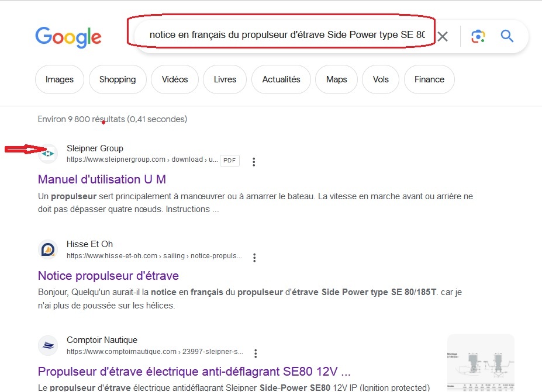Click the "Comptoir Nautique" site name

(102, 340)
